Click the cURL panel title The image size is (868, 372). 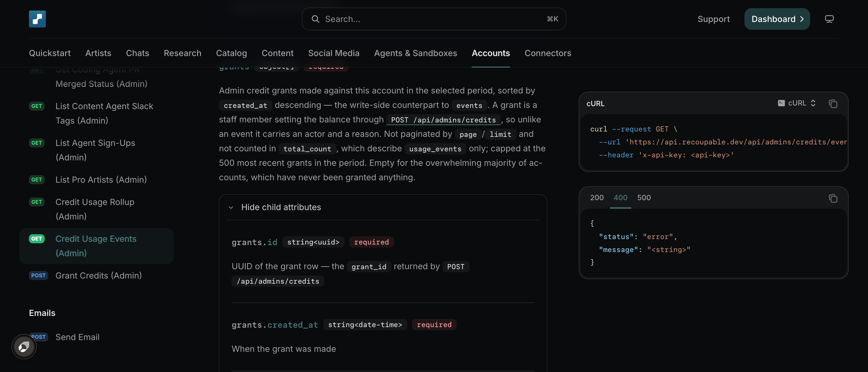[596, 103]
